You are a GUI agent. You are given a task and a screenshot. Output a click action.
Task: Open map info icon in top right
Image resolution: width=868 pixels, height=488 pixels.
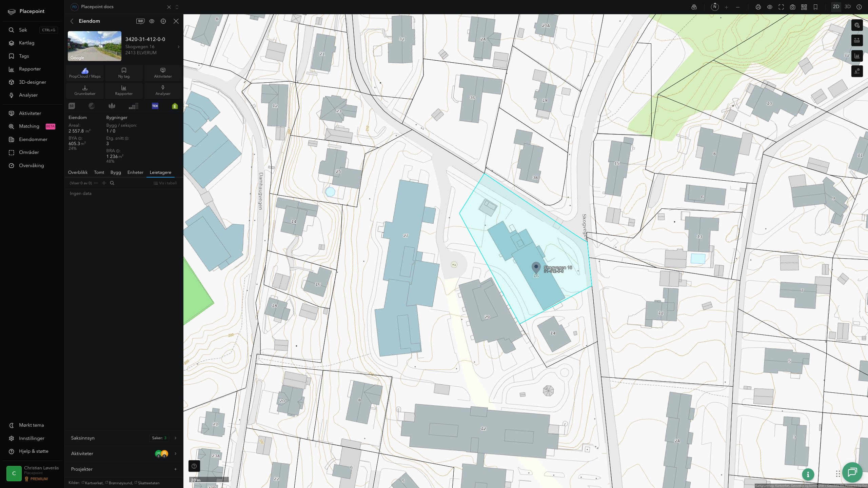coord(859,7)
